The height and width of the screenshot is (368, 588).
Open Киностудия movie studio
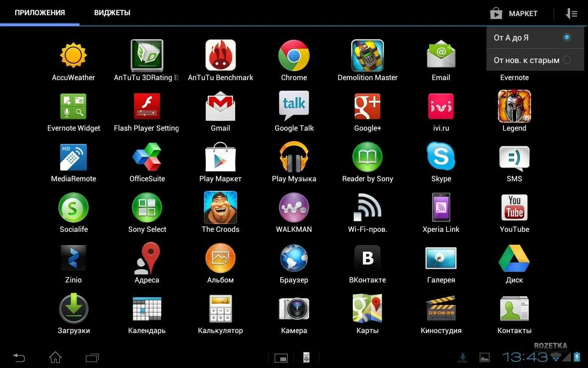pos(441,309)
